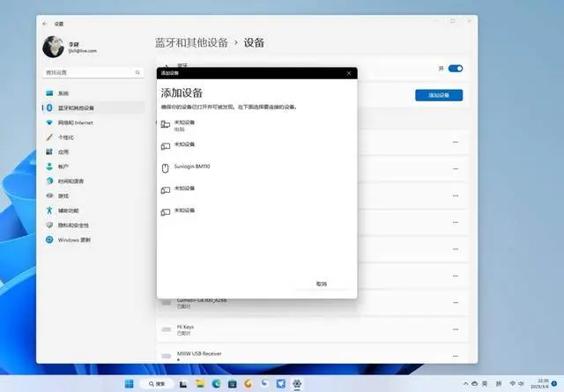Click the icon beside MIIIW USB Receiver

167,356
